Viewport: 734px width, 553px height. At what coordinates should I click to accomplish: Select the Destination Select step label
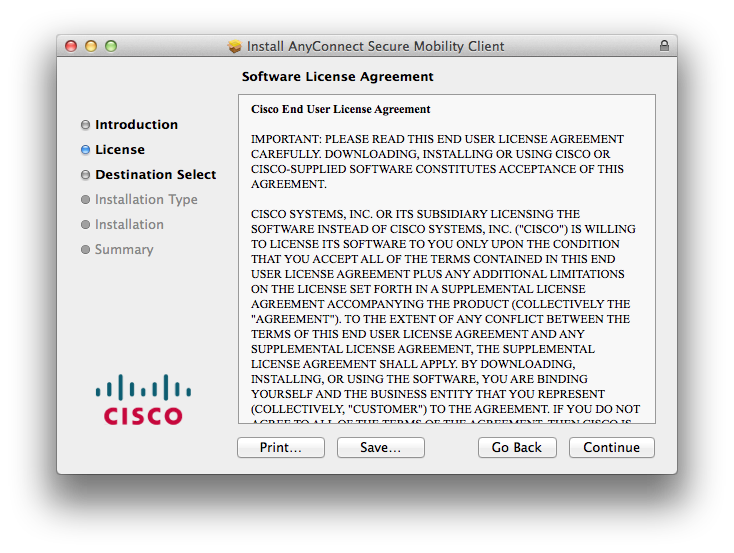[155, 175]
